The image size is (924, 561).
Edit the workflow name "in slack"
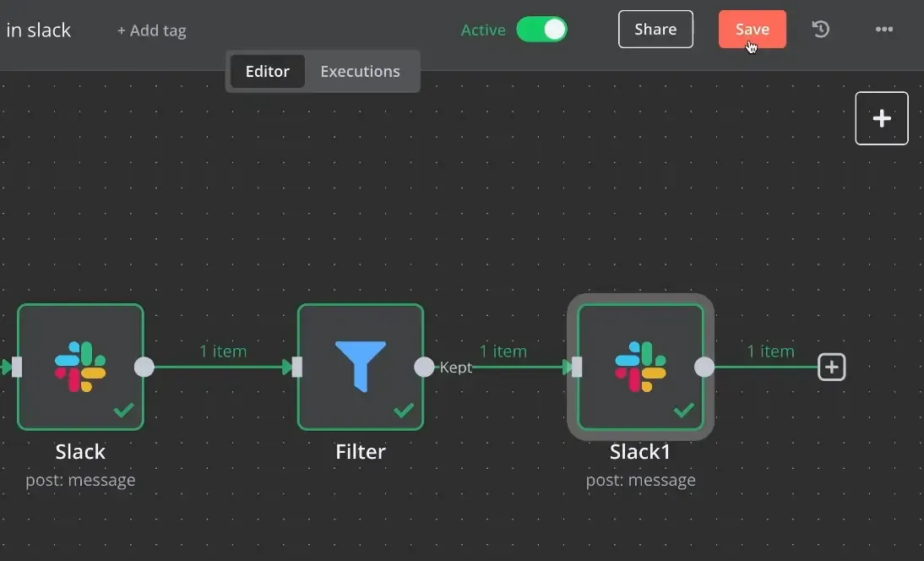click(x=38, y=30)
